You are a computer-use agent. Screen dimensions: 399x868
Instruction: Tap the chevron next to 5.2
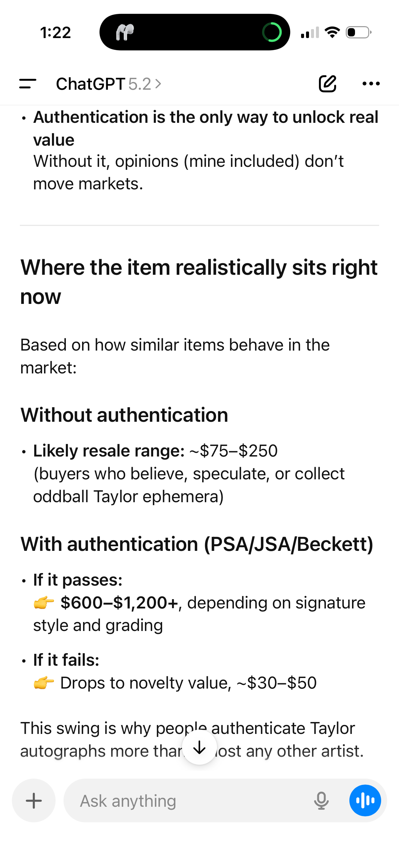point(158,83)
